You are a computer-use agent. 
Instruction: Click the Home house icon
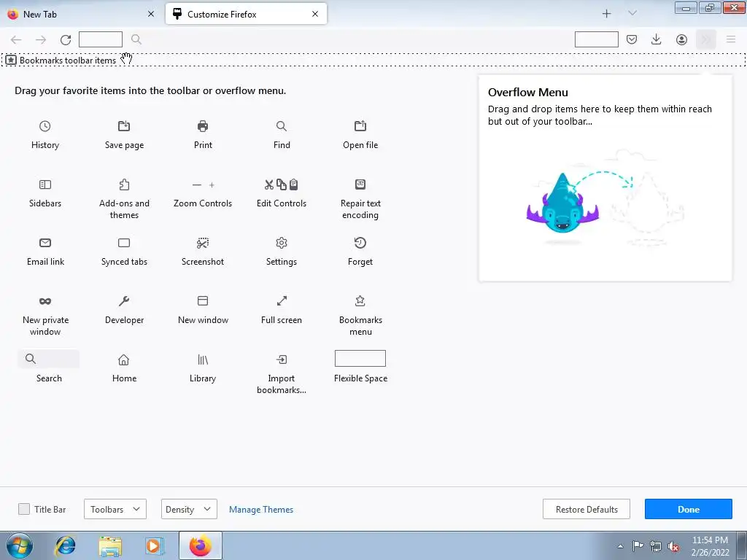(x=124, y=359)
